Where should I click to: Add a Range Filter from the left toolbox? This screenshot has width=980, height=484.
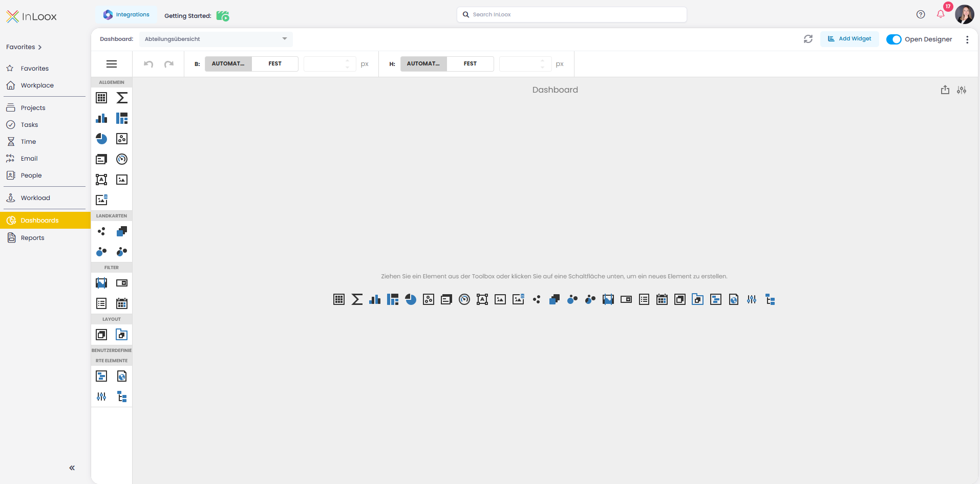tap(101, 283)
